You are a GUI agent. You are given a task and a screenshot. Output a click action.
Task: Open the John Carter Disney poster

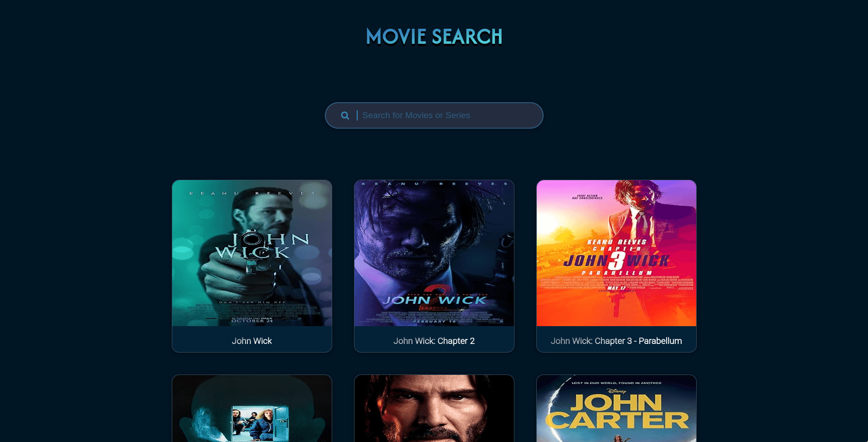[616, 408]
